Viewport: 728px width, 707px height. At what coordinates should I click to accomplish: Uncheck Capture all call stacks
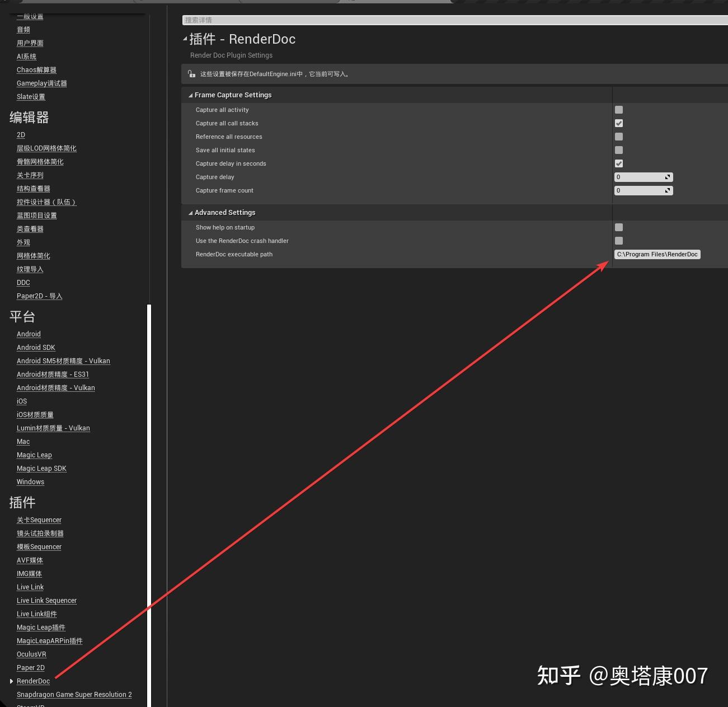point(619,123)
